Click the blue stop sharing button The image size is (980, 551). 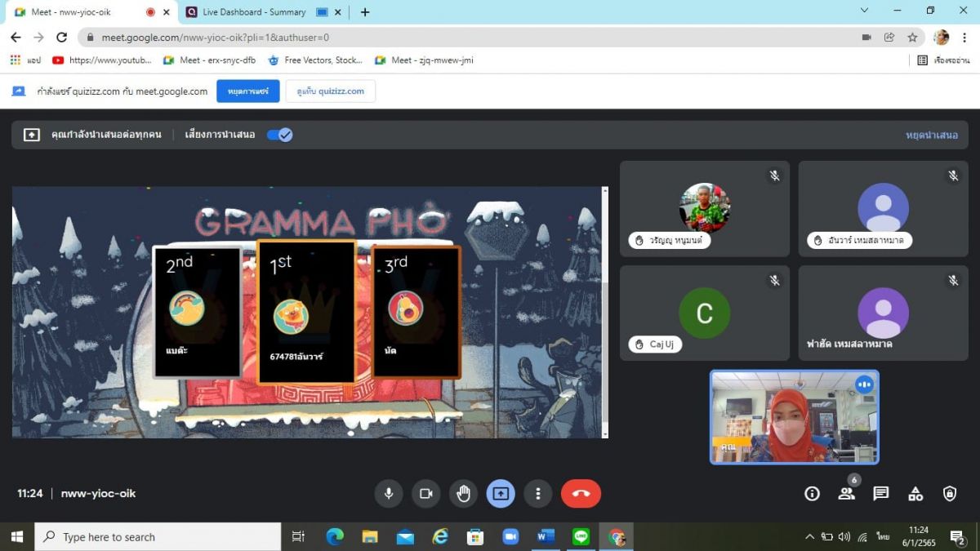247,91
